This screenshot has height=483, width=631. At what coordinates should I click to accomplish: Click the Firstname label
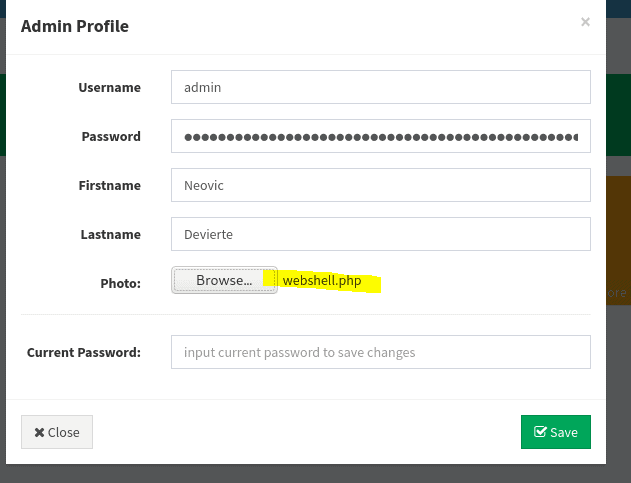tap(109, 186)
